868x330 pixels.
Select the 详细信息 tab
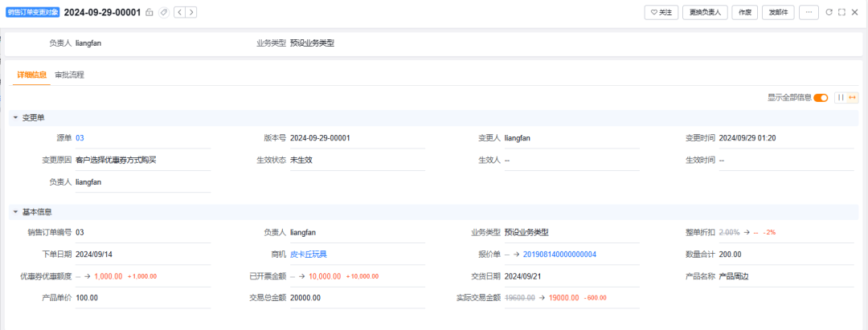31,75
